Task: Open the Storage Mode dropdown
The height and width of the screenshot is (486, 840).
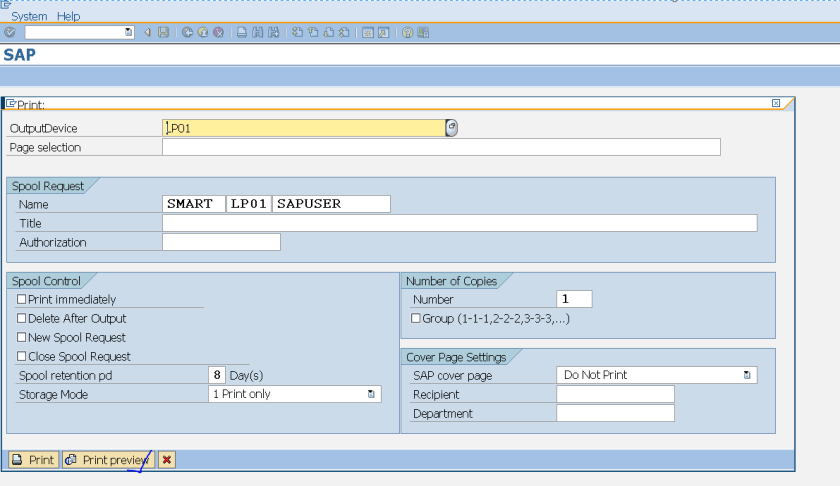Action: click(372, 394)
